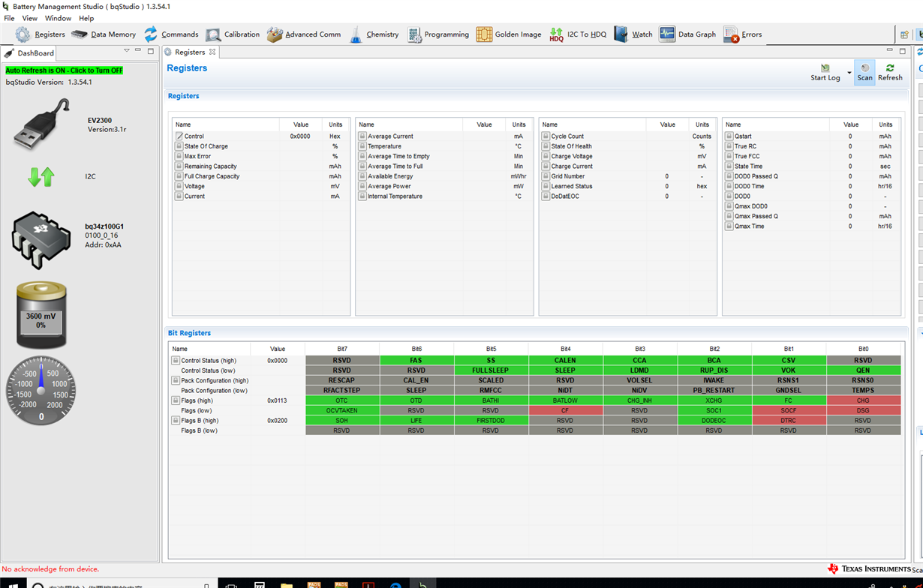Click the bq34z100G1 chip icon

point(41,238)
